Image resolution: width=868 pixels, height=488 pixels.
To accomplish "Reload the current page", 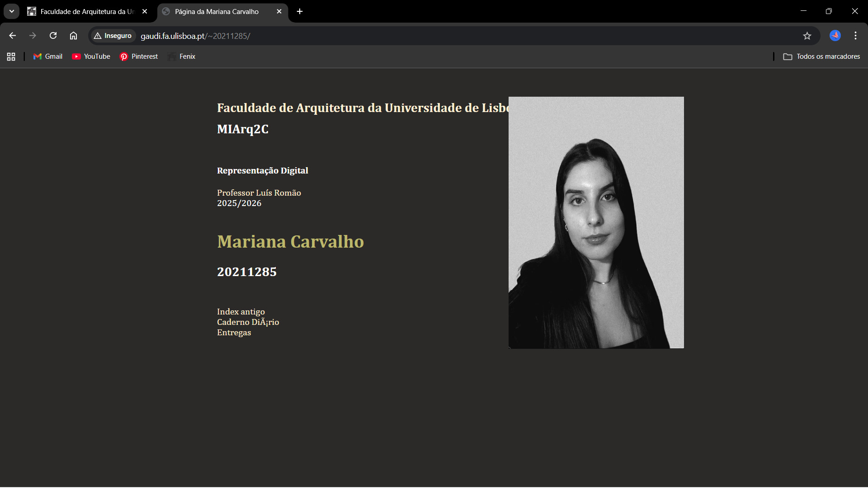I will (53, 36).
